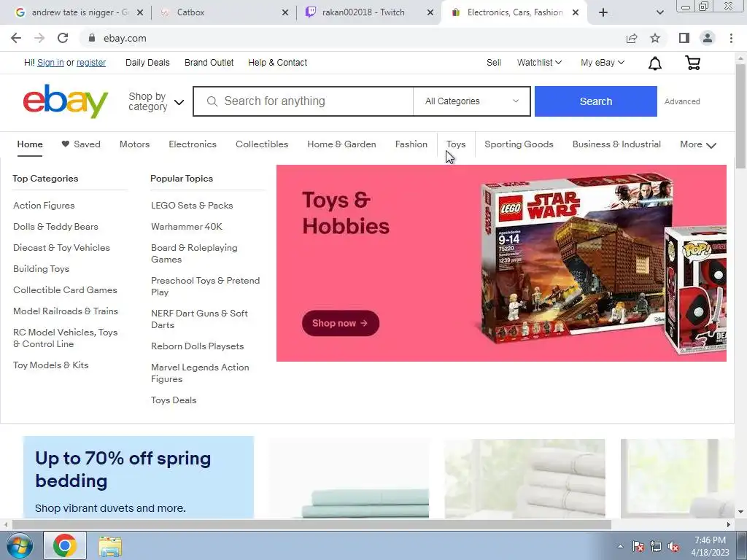The height and width of the screenshot is (560, 747).
Task: Open the Motors category
Action: (x=134, y=144)
